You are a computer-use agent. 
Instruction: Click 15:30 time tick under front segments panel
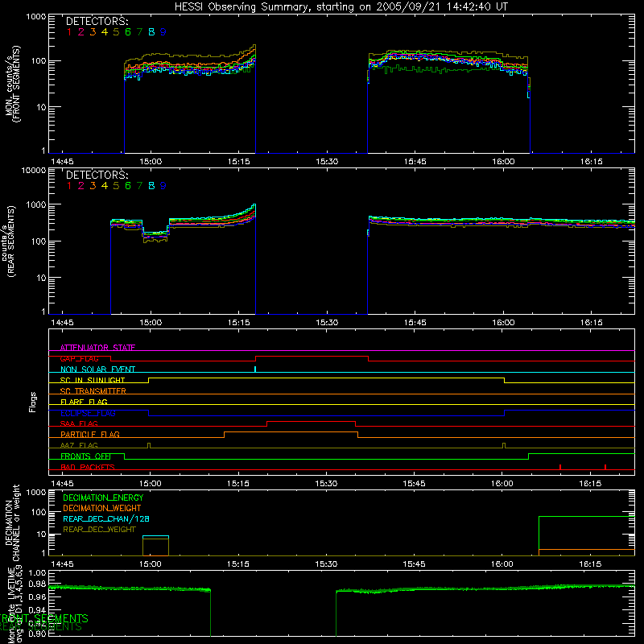click(x=327, y=162)
